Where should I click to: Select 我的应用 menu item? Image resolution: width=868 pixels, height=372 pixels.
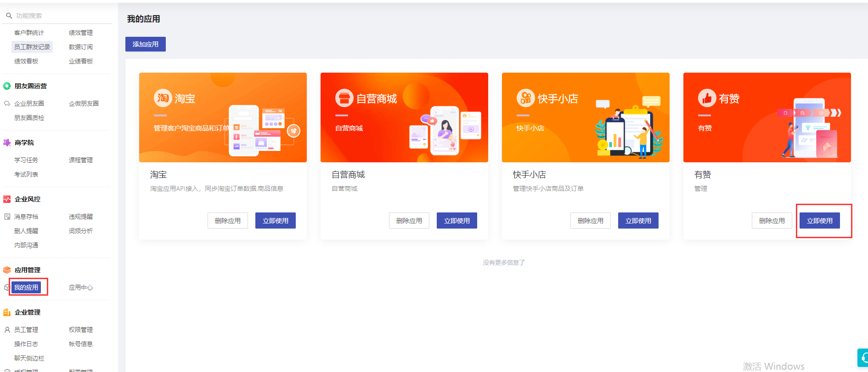26,287
